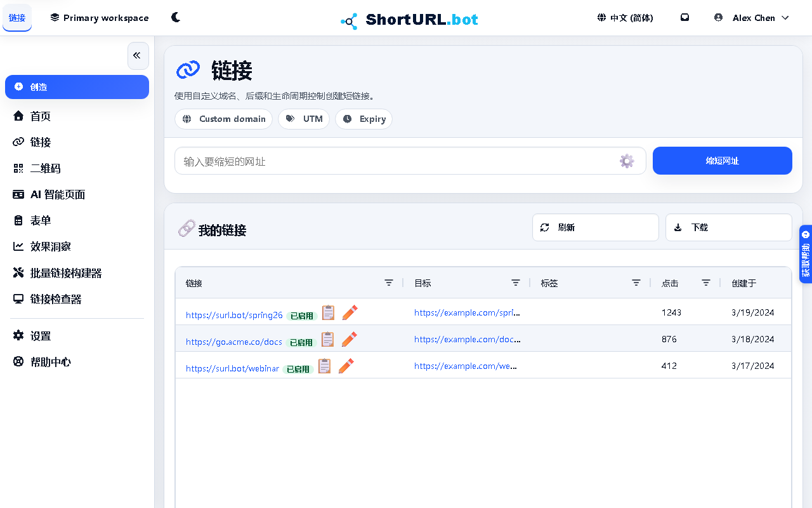Open target link https://example.com/doc...
The width and height of the screenshot is (812, 508).
click(468, 339)
